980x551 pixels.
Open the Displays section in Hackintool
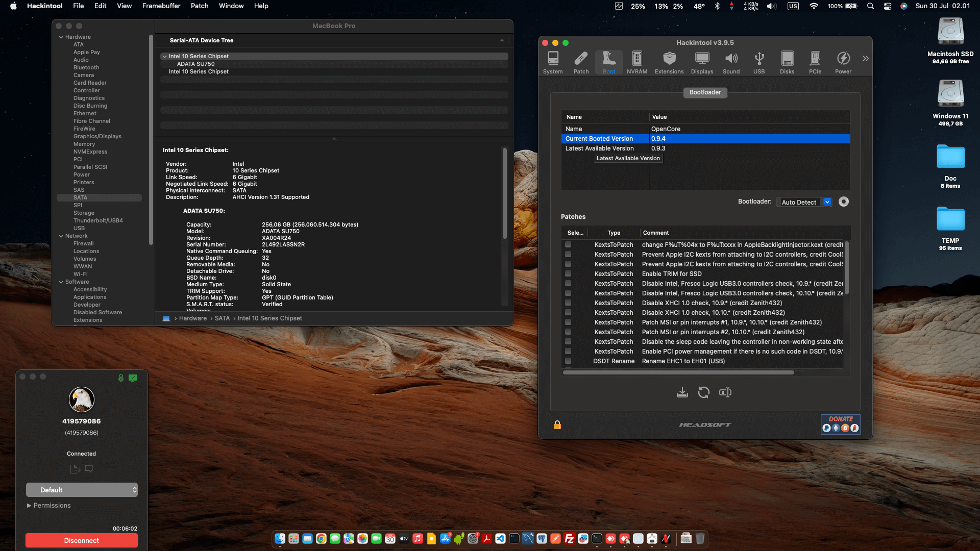pyautogui.click(x=702, y=63)
